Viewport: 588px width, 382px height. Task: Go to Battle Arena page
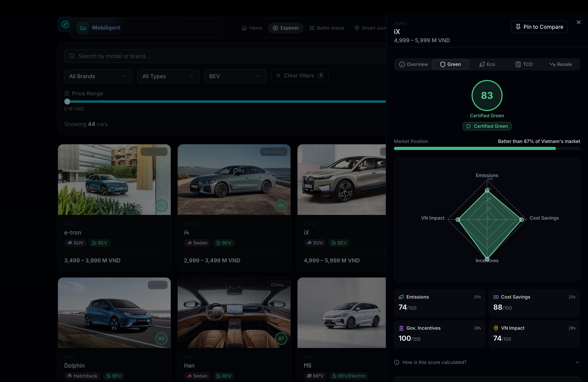point(327,28)
